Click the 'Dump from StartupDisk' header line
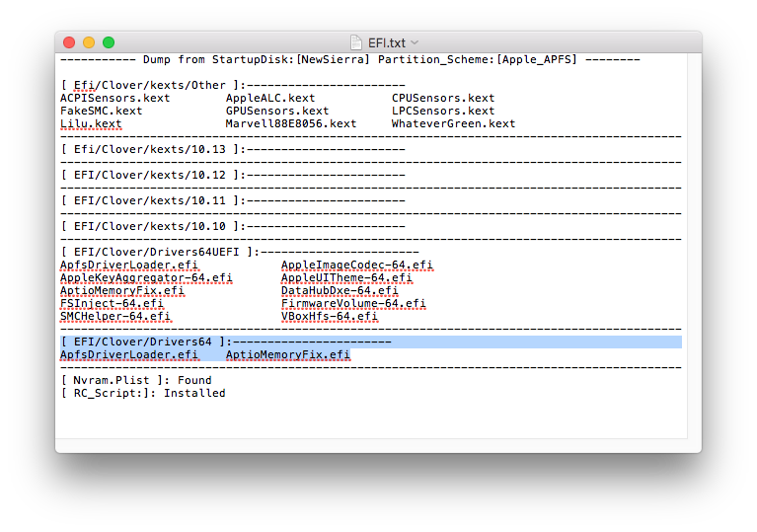Viewport: 757px width, 532px height. [350, 59]
